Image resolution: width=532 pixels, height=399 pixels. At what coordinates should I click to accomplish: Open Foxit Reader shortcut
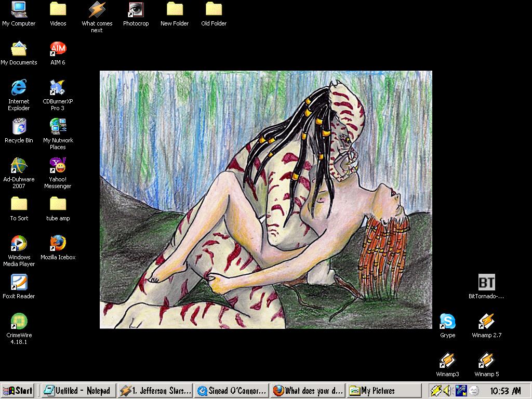[x=19, y=282]
